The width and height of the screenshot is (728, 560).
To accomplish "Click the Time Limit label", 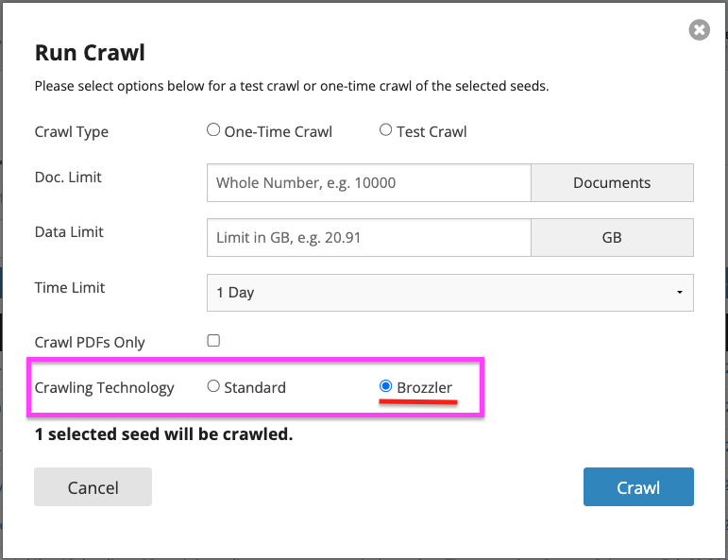I will click(x=70, y=287).
